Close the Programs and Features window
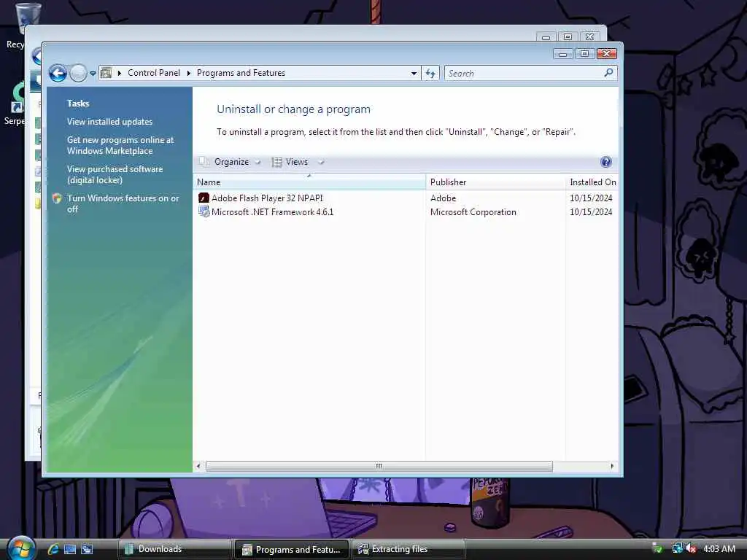The width and height of the screenshot is (747, 560). coord(606,54)
